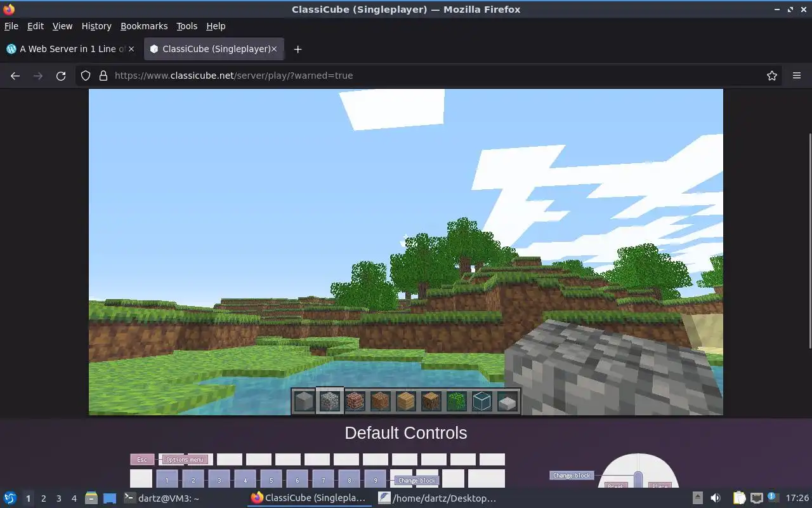The image size is (812, 508).
Task: Switch to workspace 1
Action: click(28, 498)
